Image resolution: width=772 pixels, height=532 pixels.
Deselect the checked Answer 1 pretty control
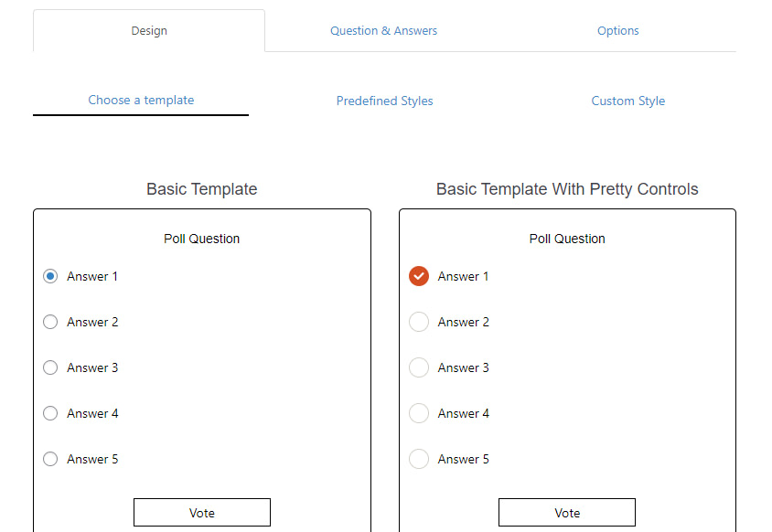pos(418,276)
